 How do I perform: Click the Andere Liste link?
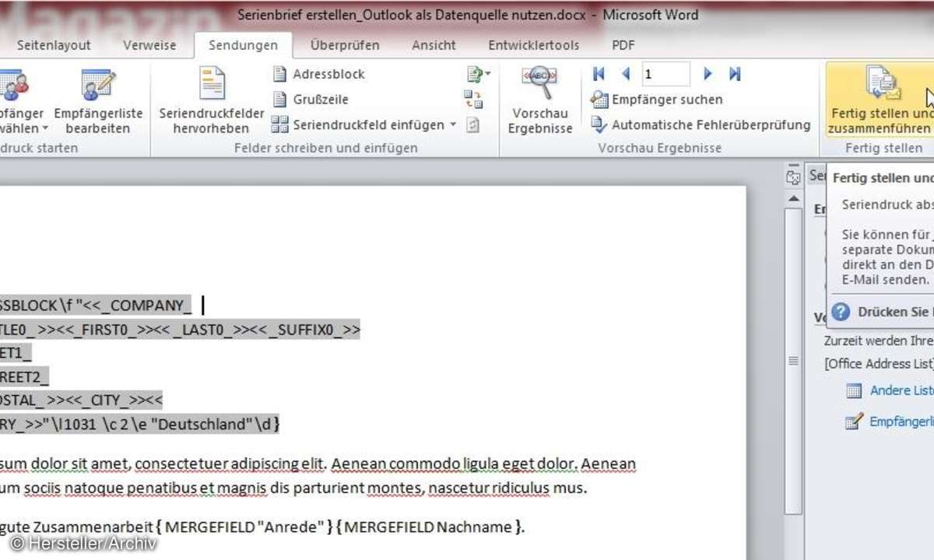coord(901,390)
